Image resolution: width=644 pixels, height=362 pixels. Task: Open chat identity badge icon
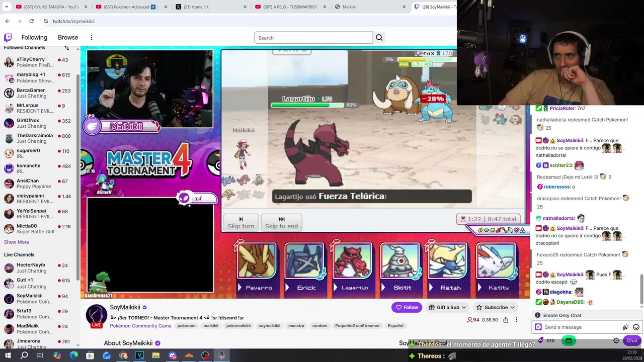[538, 327]
